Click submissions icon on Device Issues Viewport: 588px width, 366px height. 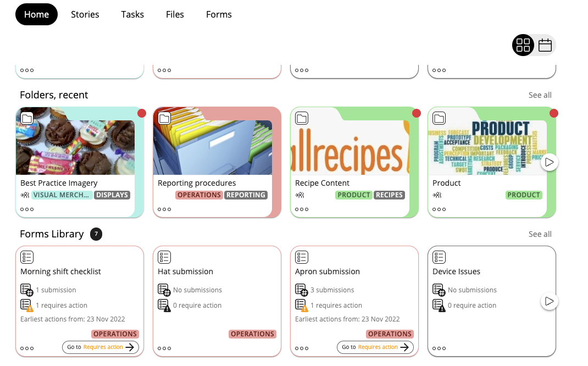coord(439,290)
